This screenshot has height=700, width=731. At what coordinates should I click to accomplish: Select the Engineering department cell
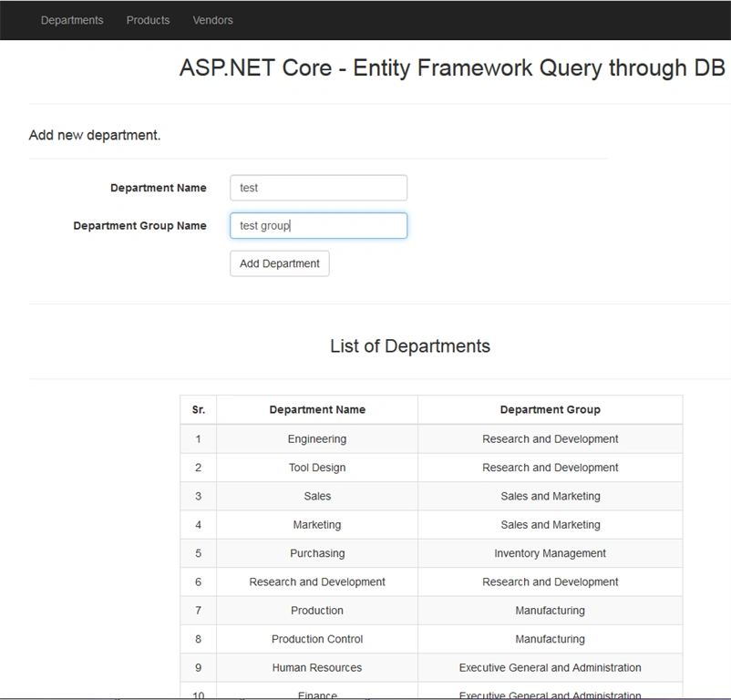317,439
